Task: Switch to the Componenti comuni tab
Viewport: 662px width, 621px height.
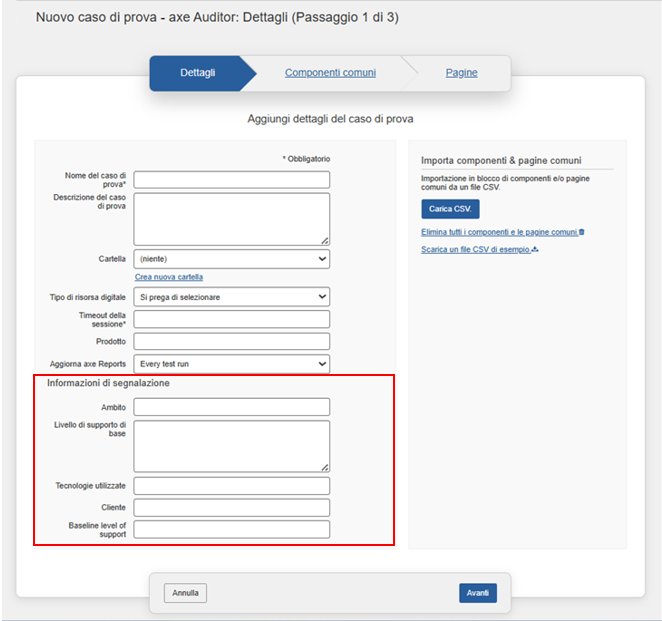Action: [x=330, y=73]
